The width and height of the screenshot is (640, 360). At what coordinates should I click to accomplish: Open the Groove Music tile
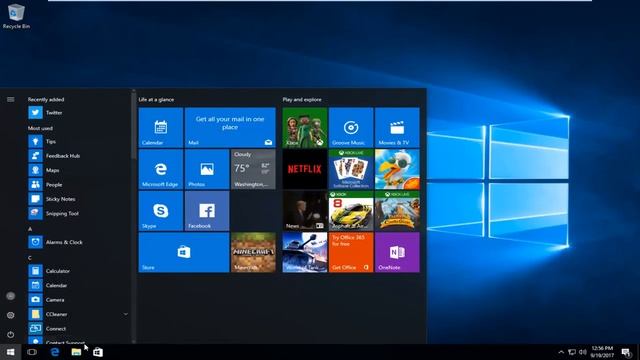click(x=351, y=127)
